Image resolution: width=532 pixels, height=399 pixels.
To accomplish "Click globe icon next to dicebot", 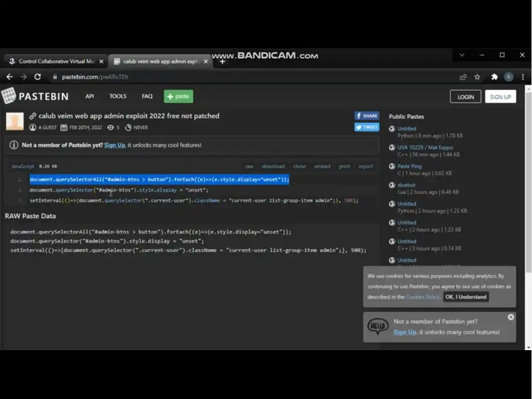I will pyautogui.click(x=392, y=185).
